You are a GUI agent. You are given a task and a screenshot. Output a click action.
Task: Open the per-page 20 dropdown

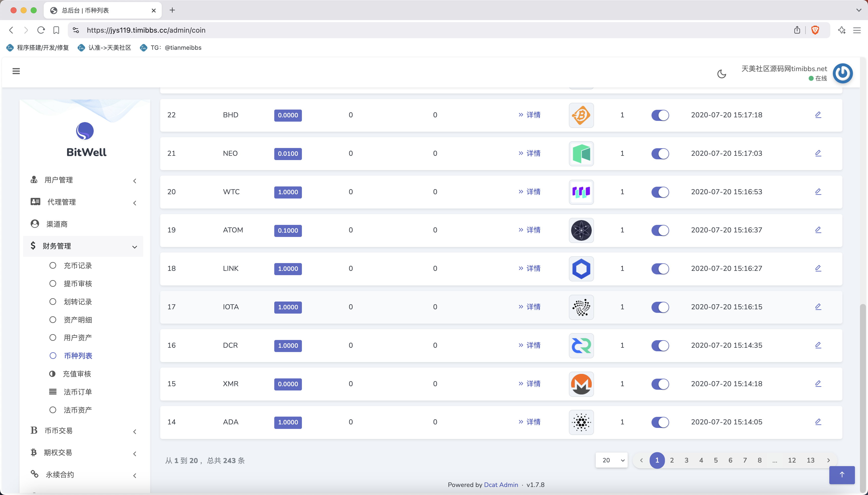coord(612,460)
